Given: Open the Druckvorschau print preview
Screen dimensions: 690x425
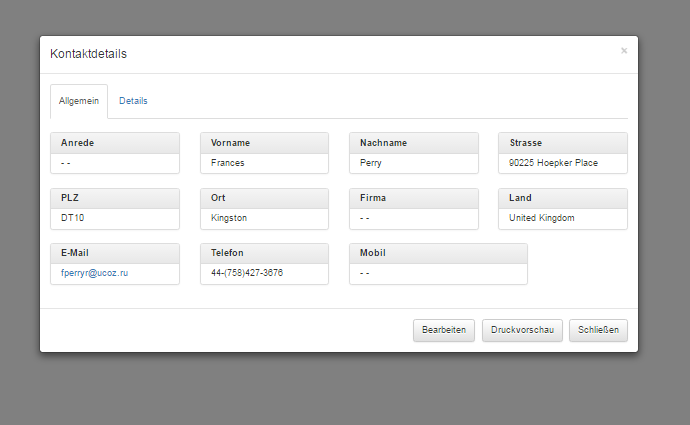Looking at the screenshot, I should [522, 330].
